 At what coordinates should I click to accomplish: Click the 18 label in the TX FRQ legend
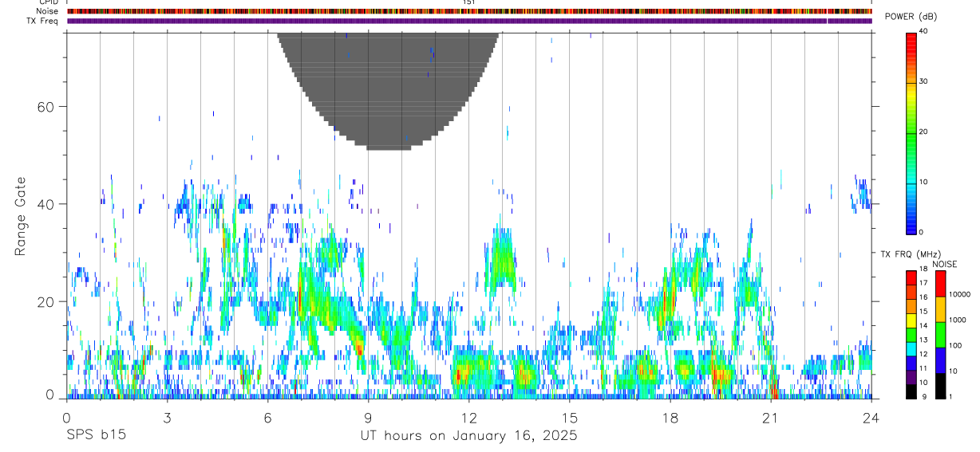tap(924, 270)
